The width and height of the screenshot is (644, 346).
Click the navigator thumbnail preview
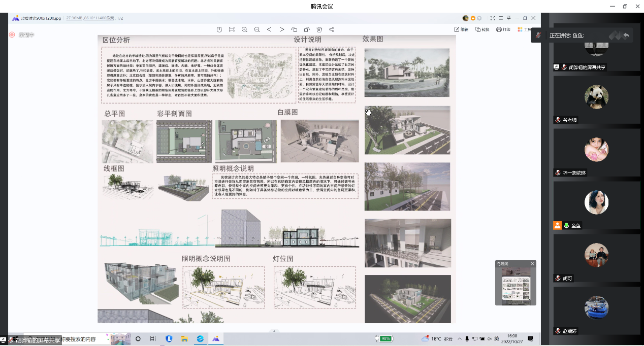click(x=516, y=286)
